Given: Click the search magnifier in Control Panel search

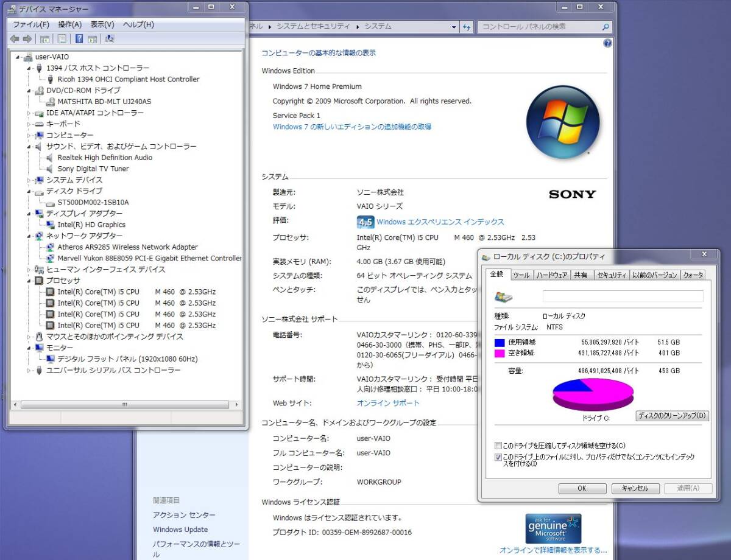Looking at the screenshot, I should pyautogui.click(x=606, y=27).
